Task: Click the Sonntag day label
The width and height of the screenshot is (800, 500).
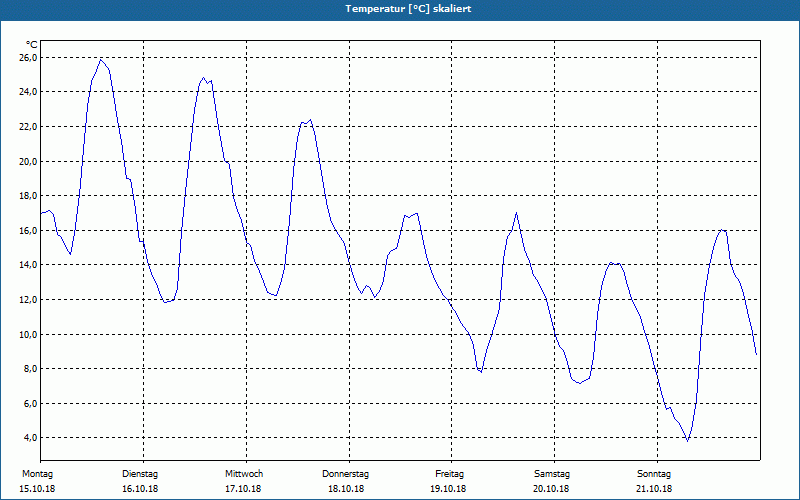Action: pos(654,474)
